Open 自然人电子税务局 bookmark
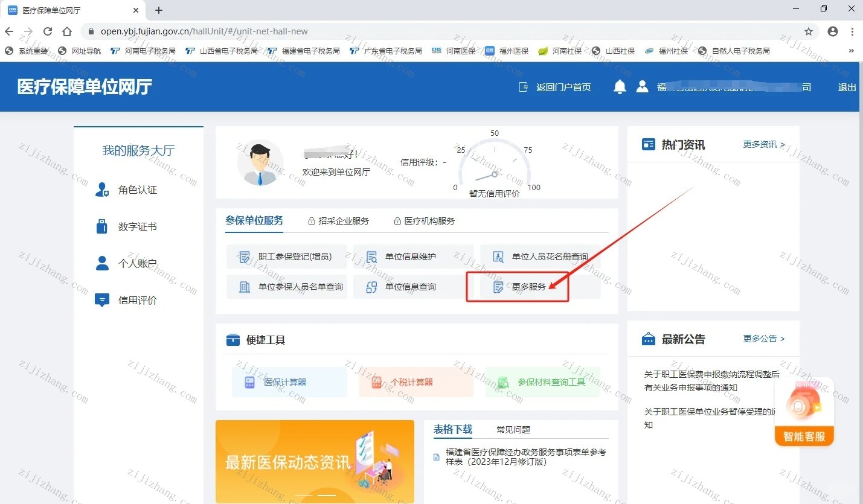Image resolution: width=863 pixels, height=504 pixels. 734,51
